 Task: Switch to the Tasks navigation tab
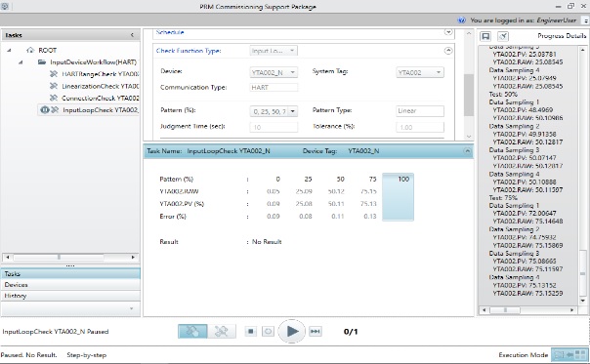click(70, 273)
